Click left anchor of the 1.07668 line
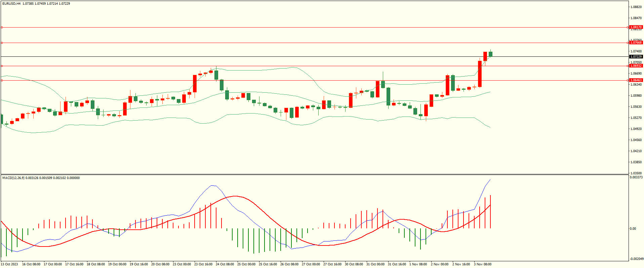Viewport: 644px width, 268px height. [x=2, y=43]
